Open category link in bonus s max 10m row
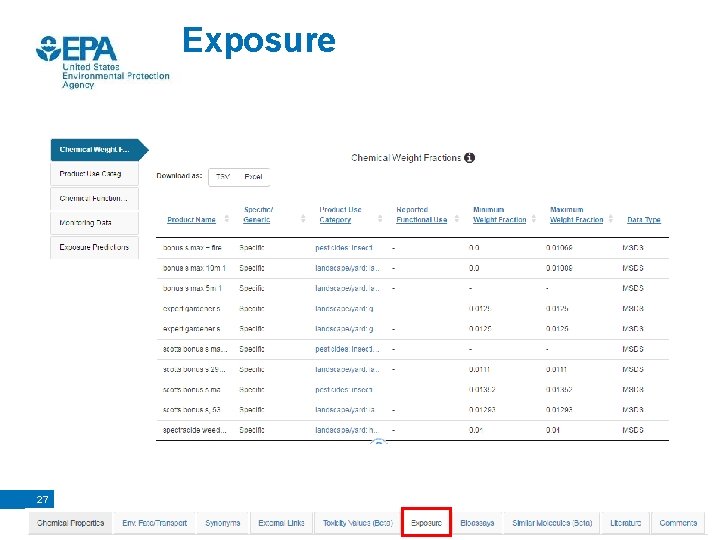This screenshot has width=720, height=540. click(x=347, y=268)
